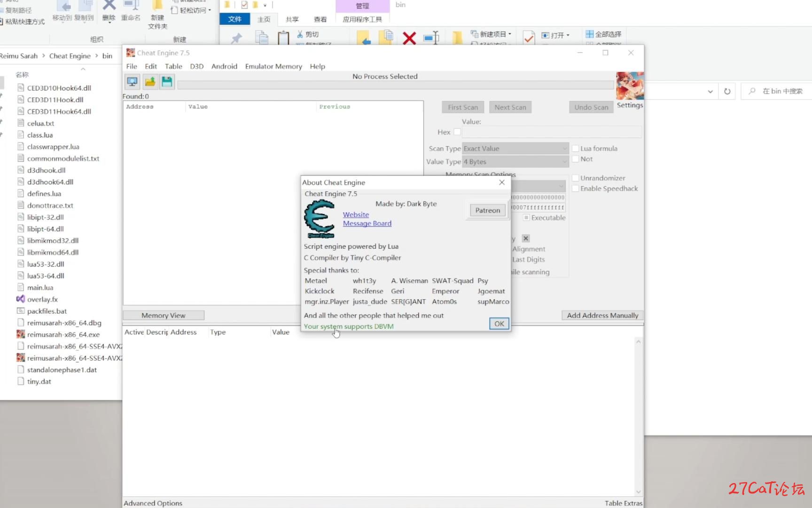Open the Help menu
The height and width of the screenshot is (508, 812).
[317, 66]
